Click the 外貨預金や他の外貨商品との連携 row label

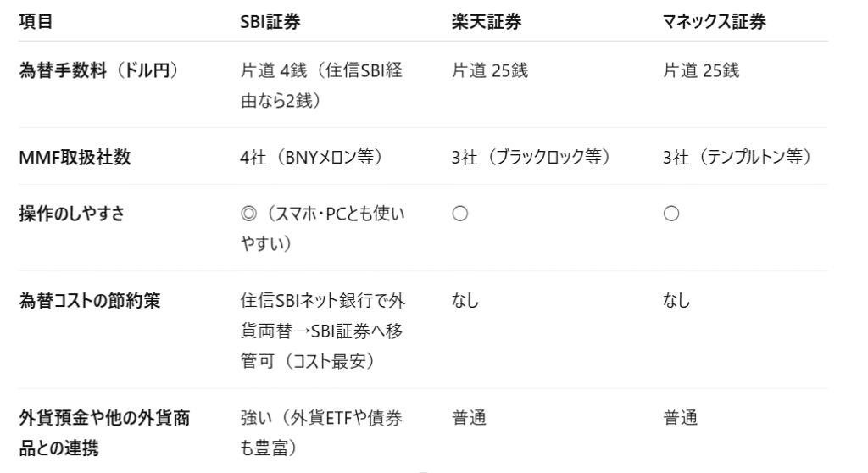click(104, 432)
